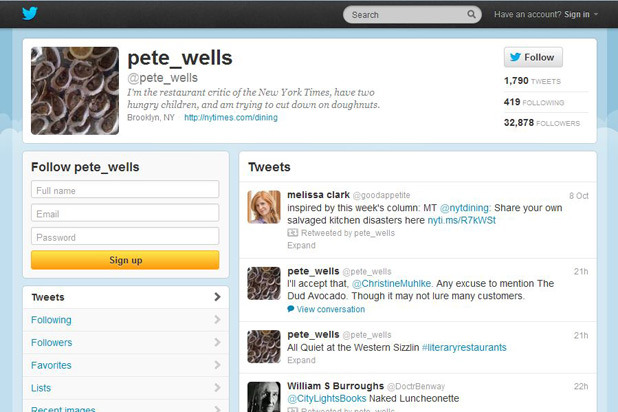Open the @CityLightsBooks mention link
Viewport: 618px width, 412px height.
click(326, 398)
